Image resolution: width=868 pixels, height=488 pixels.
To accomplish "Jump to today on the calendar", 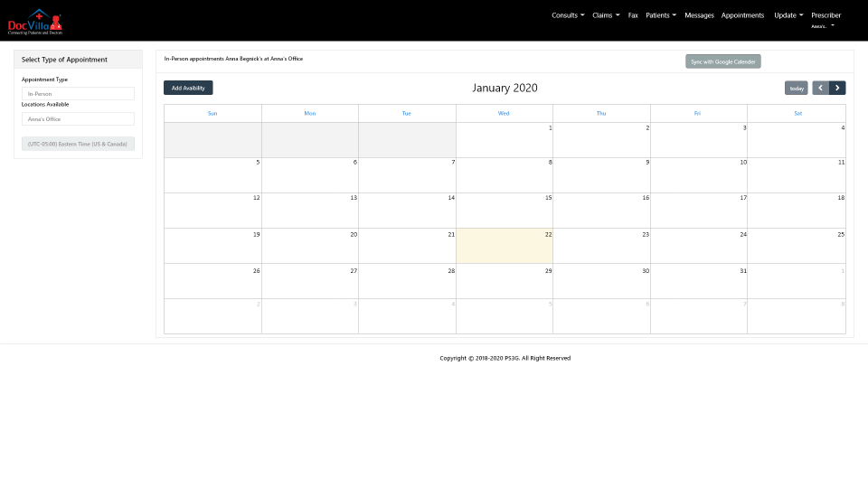I will pos(796,88).
